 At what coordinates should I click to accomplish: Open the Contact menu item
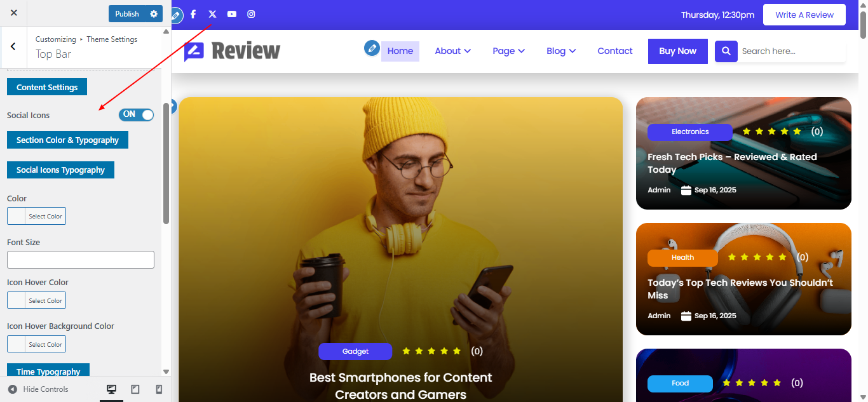coord(615,51)
